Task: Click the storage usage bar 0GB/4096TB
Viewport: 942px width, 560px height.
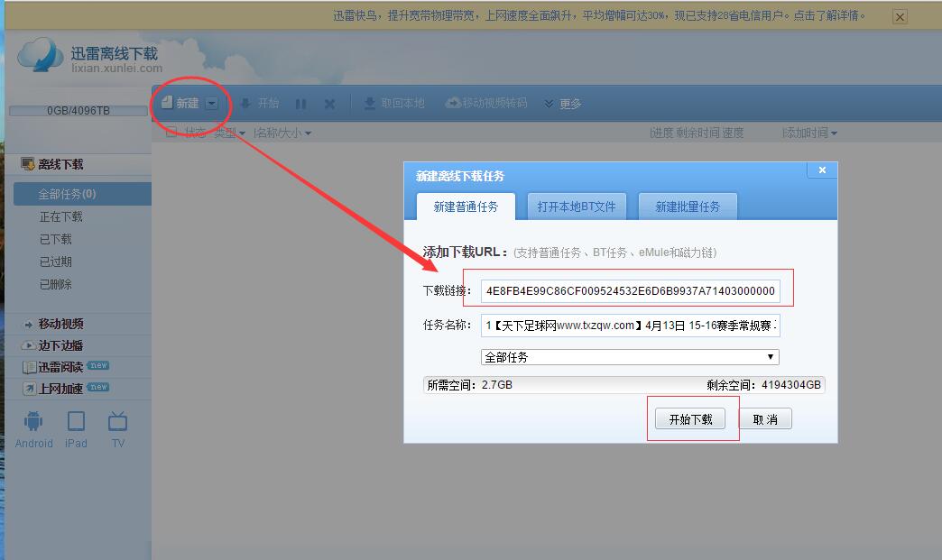Action: pyautogui.click(x=78, y=110)
